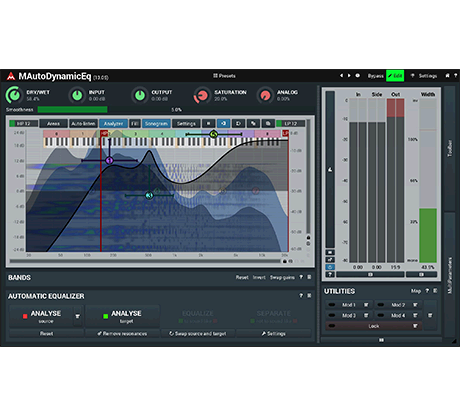
Task: Toggle the Fill button
Action: pos(135,124)
